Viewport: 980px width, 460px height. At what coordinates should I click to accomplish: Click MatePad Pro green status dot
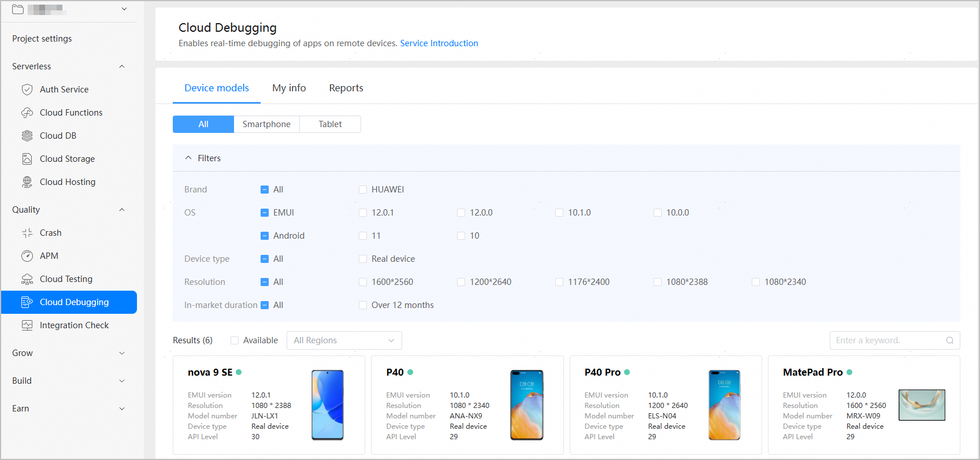coord(849,372)
